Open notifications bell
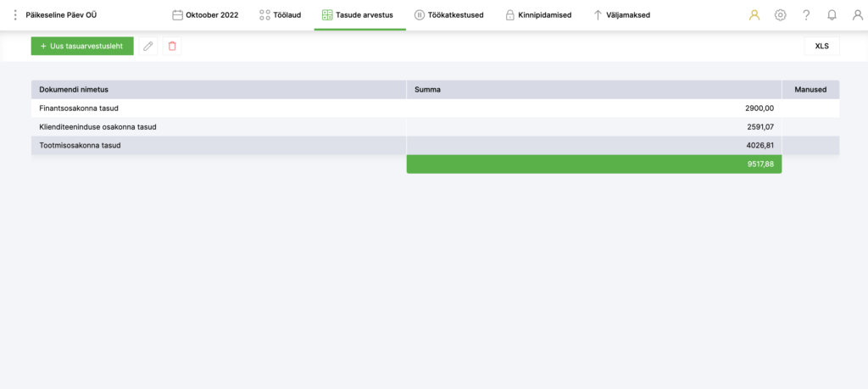This screenshot has height=389, width=868. (x=832, y=15)
